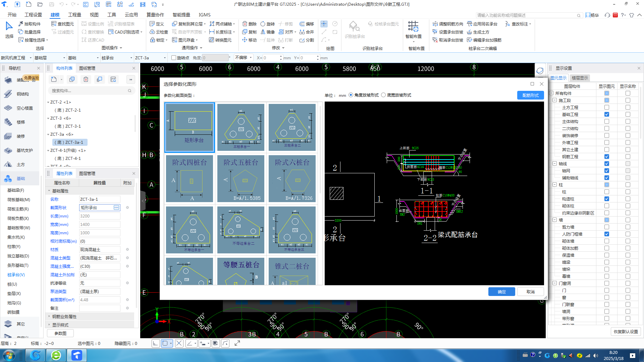The width and height of the screenshot is (644, 362).
Task: Click the 选择 selection arrow tool
Action: click(x=9, y=29)
